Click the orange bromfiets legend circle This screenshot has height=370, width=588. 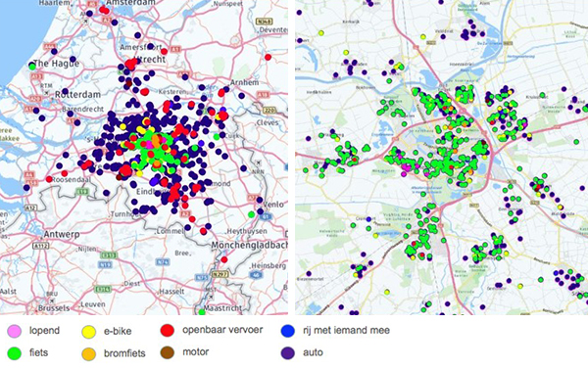coord(89,353)
